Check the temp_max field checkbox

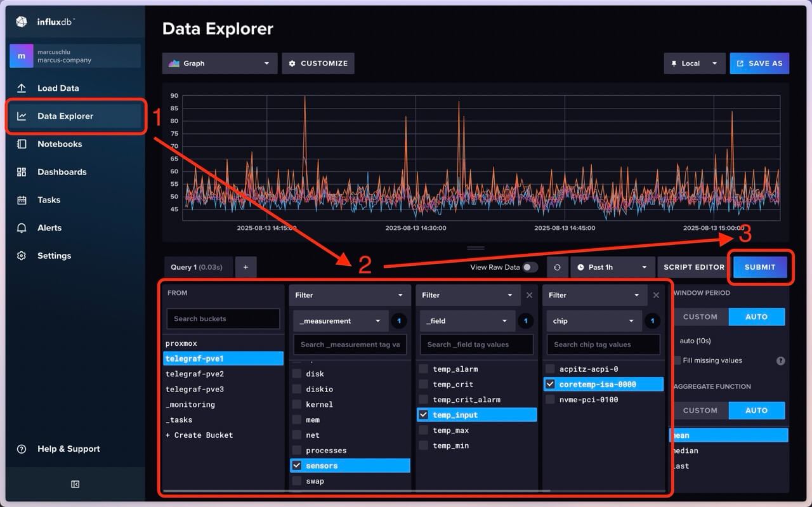tap(423, 430)
